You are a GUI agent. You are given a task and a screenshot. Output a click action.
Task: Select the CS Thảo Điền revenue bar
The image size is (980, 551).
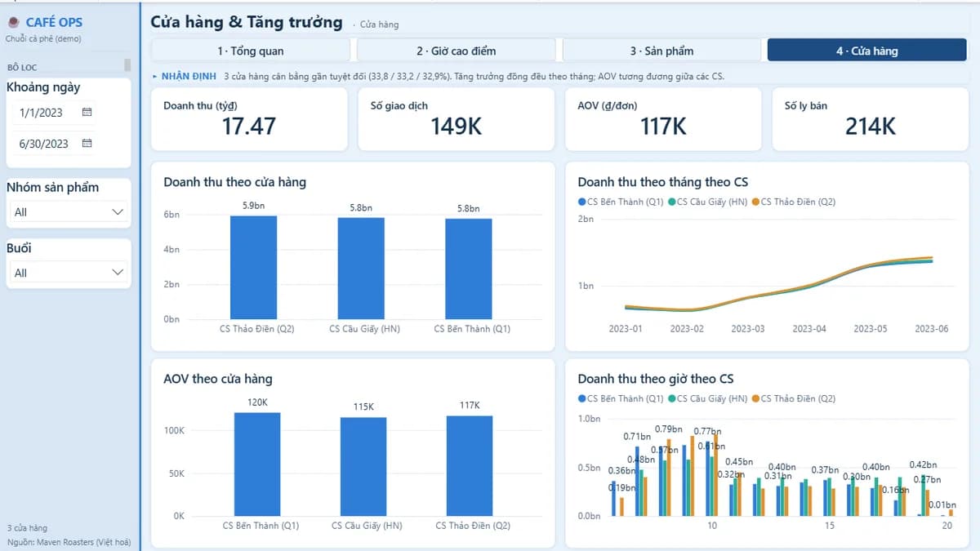coord(253,267)
